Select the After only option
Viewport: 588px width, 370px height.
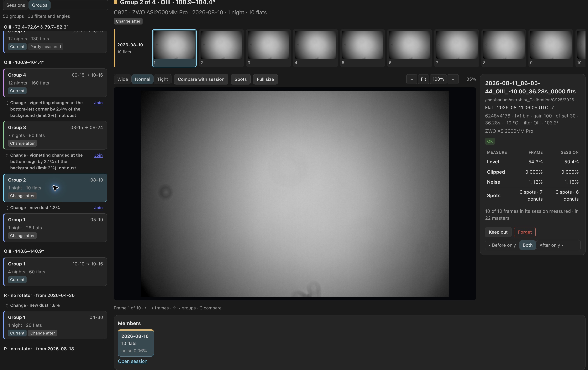point(551,245)
